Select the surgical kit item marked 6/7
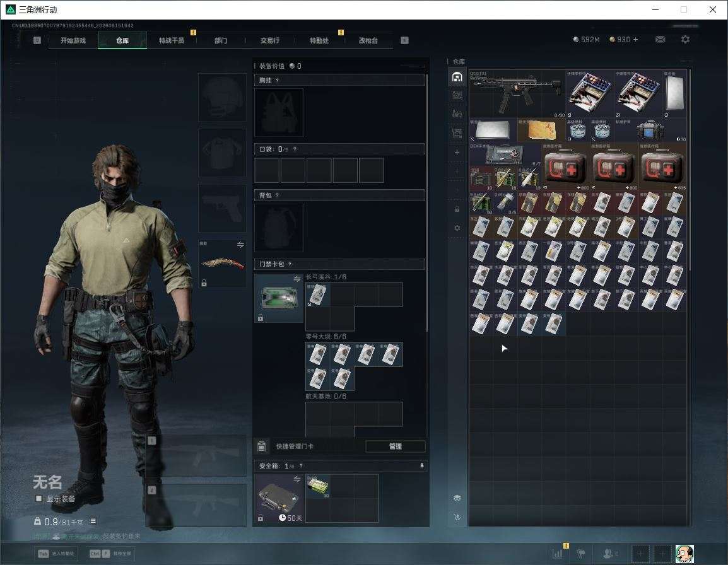The image size is (728, 565). point(505,154)
